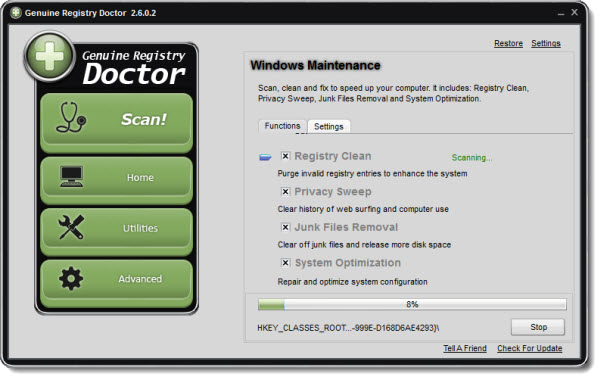The height and width of the screenshot is (379, 600).
Task: Click the Registry Clean label
Action: tap(333, 156)
